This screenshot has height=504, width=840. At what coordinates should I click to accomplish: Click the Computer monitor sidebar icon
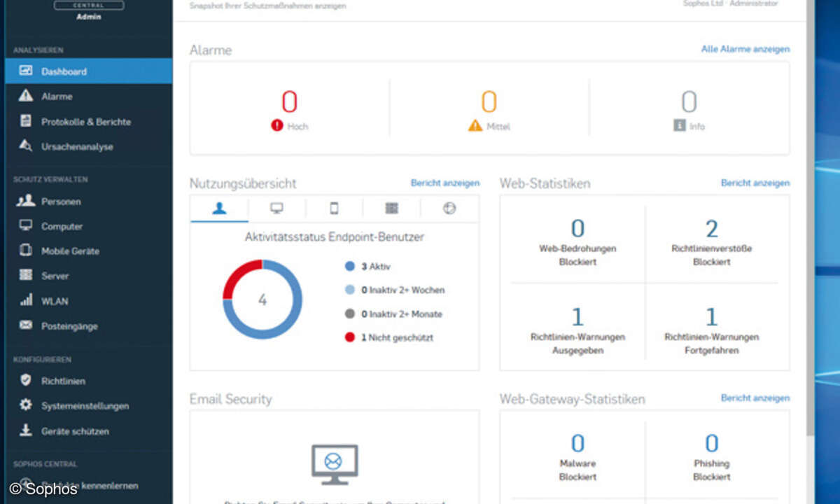(26, 226)
